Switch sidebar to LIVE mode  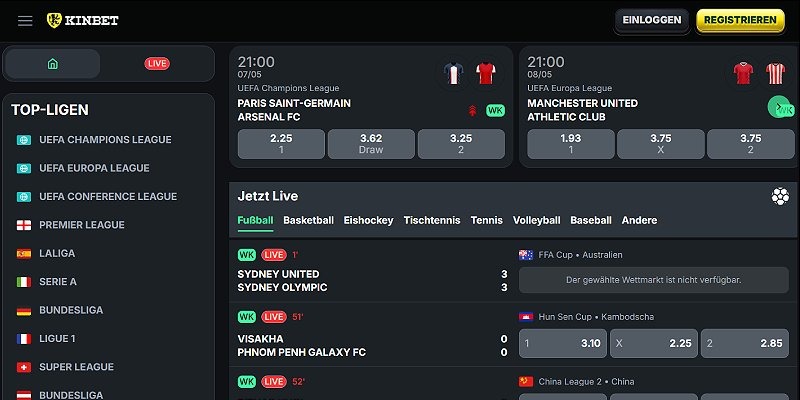tap(157, 64)
